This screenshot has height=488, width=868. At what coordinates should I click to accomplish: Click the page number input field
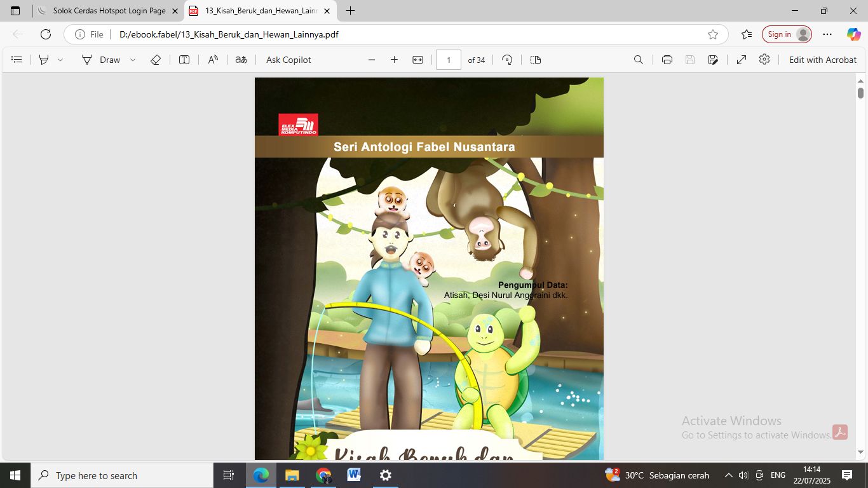pos(449,60)
